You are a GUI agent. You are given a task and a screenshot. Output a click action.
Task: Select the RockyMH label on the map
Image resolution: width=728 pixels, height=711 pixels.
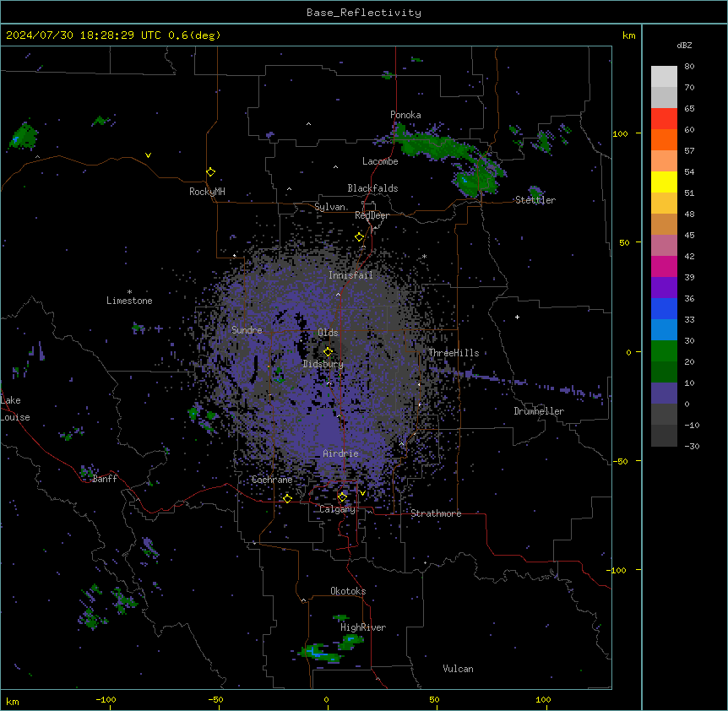(x=207, y=192)
